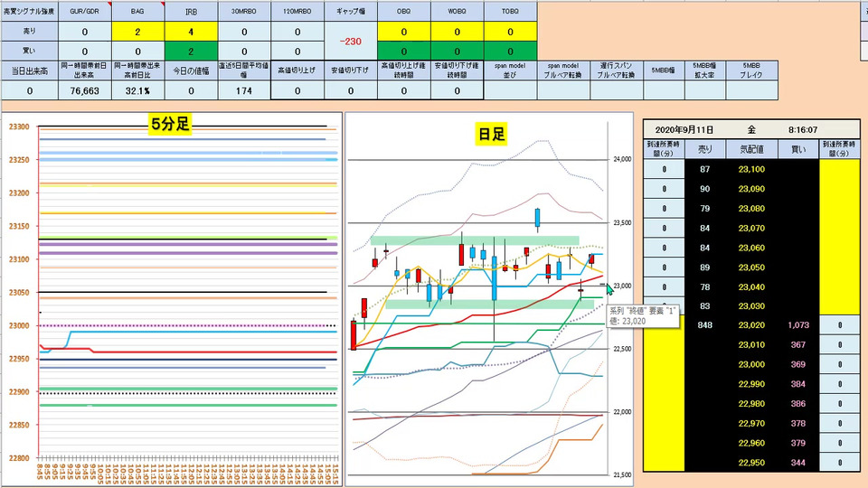Select the 5MBB幅 header cell
The height and width of the screenshot is (488, 868).
(663, 70)
